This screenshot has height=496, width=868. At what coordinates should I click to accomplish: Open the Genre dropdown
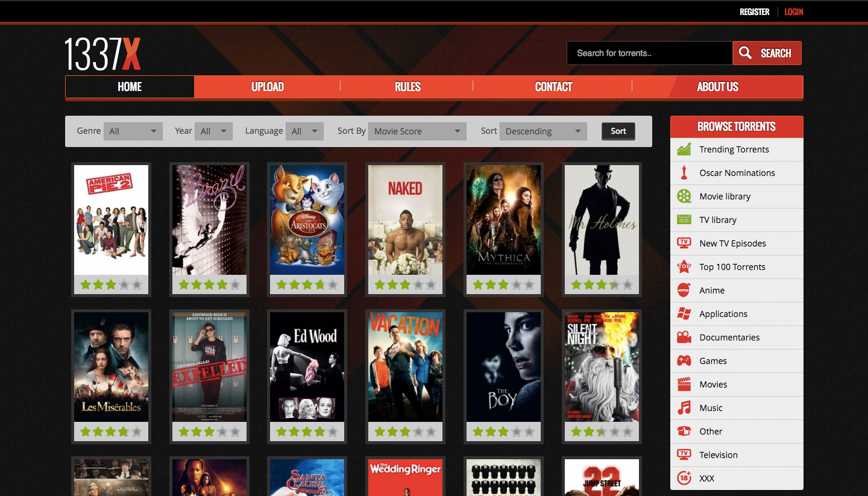(x=133, y=131)
